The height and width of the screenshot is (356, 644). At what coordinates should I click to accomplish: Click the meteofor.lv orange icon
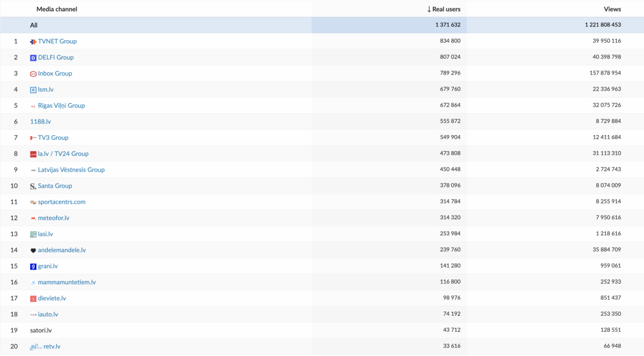click(33, 219)
